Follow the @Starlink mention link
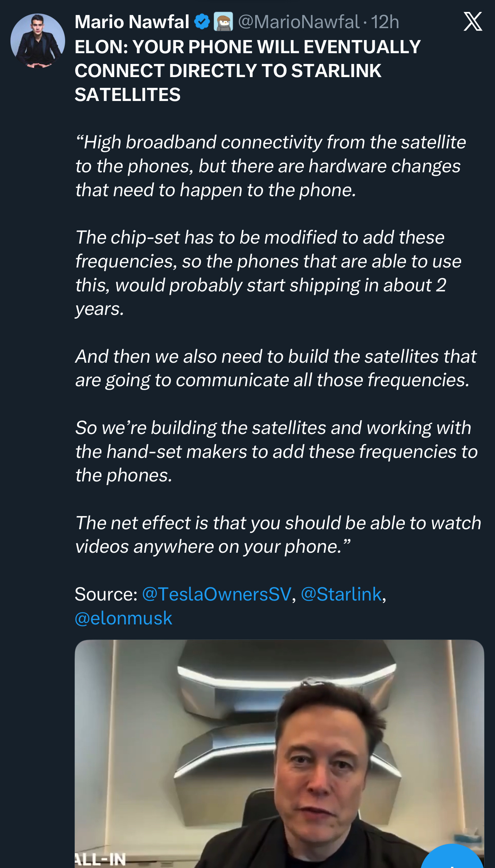 pyautogui.click(x=341, y=594)
